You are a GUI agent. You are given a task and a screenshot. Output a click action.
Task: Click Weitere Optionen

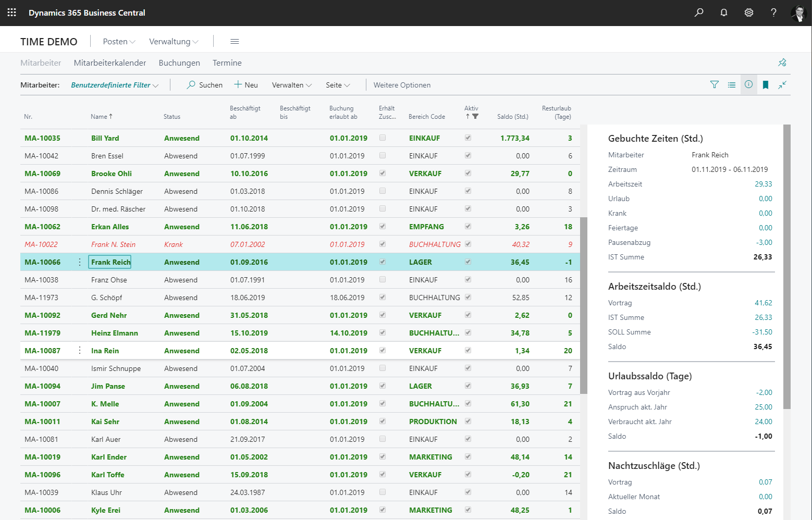tap(402, 85)
